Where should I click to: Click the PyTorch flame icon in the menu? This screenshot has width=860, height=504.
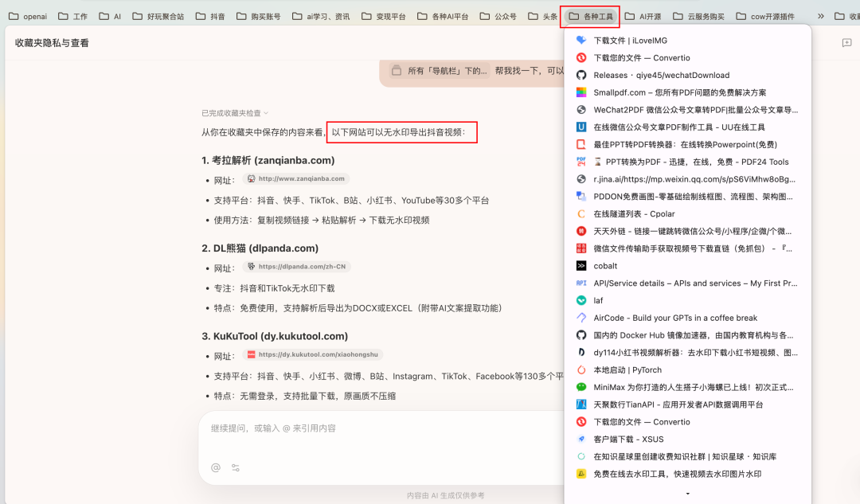580,370
